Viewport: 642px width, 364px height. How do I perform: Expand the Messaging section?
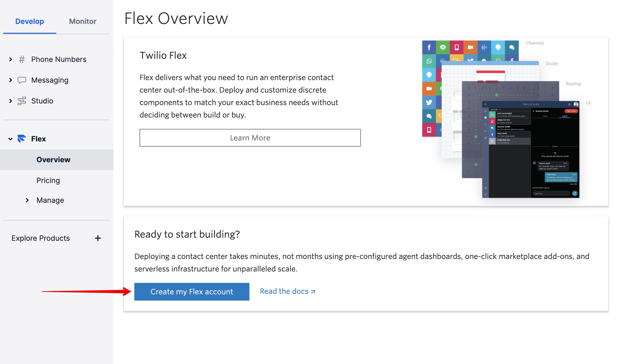[10, 80]
